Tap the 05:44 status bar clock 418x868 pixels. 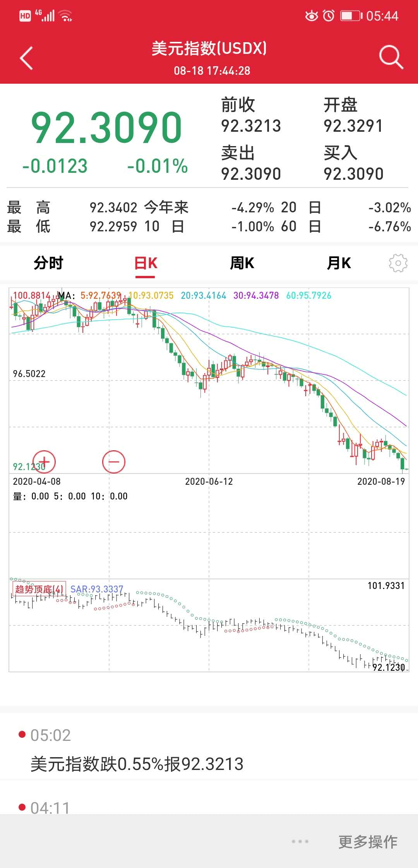click(x=382, y=16)
